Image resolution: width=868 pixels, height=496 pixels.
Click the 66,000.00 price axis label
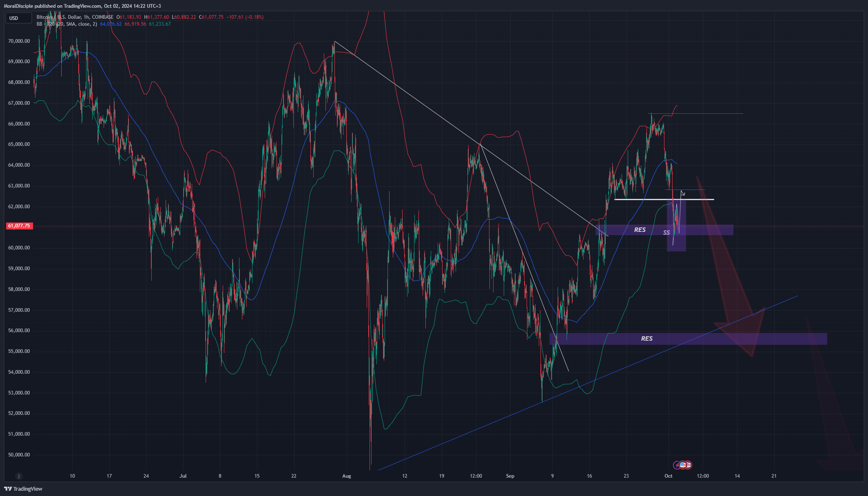(19, 124)
